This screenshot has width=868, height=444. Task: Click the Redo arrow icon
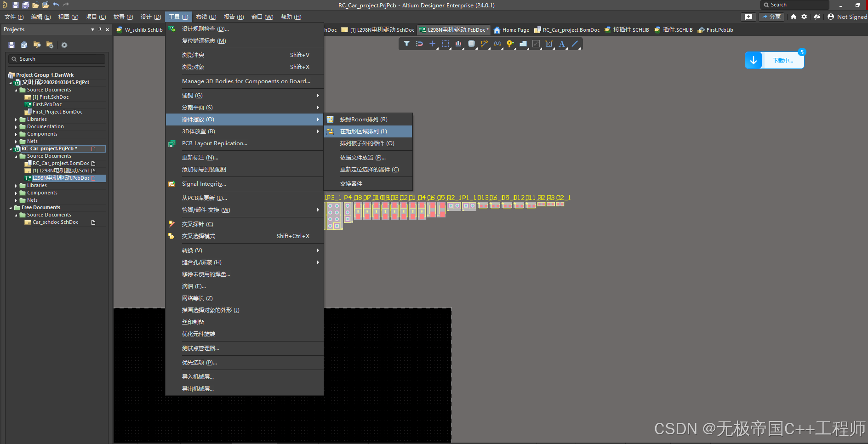pyautogui.click(x=66, y=5)
